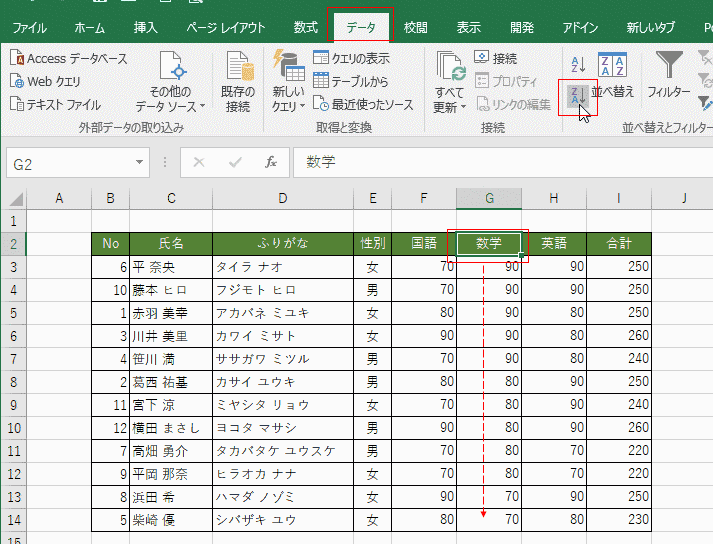This screenshot has width=713, height=544.
Task: Switch to the ホーム tab
Action: pos(90,28)
